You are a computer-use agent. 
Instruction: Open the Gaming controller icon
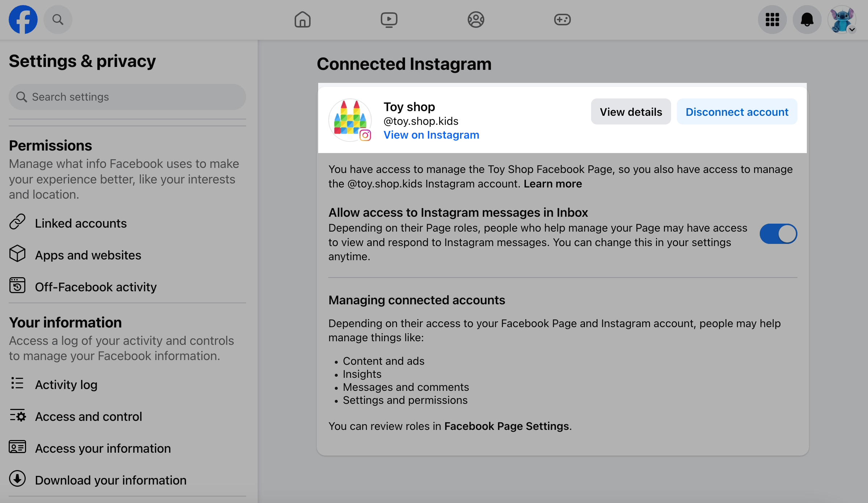[x=562, y=20]
